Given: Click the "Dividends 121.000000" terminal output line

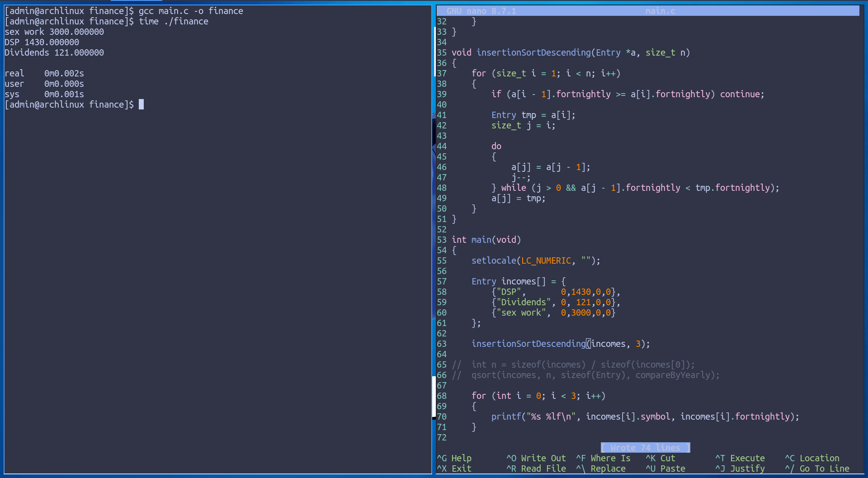Looking at the screenshot, I should coord(54,52).
